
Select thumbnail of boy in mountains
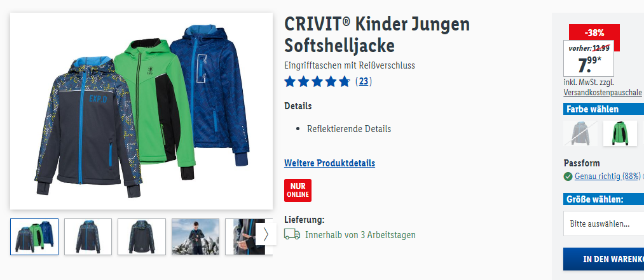point(196,237)
